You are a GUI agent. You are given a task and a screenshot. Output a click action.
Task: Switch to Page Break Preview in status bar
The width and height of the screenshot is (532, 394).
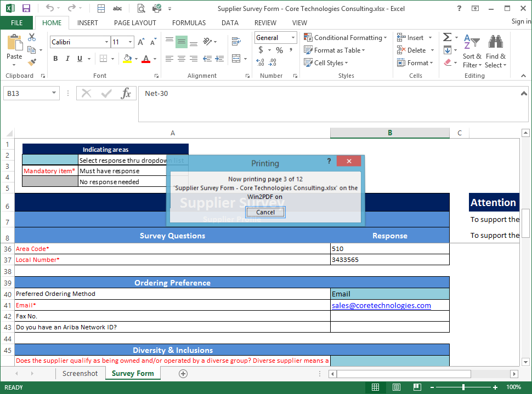417,387
